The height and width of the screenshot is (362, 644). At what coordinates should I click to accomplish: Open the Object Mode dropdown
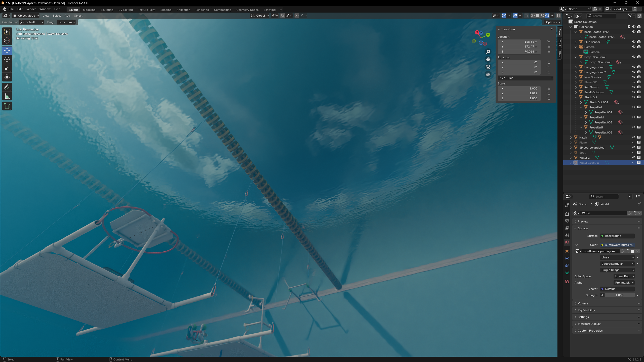pyautogui.click(x=26, y=16)
